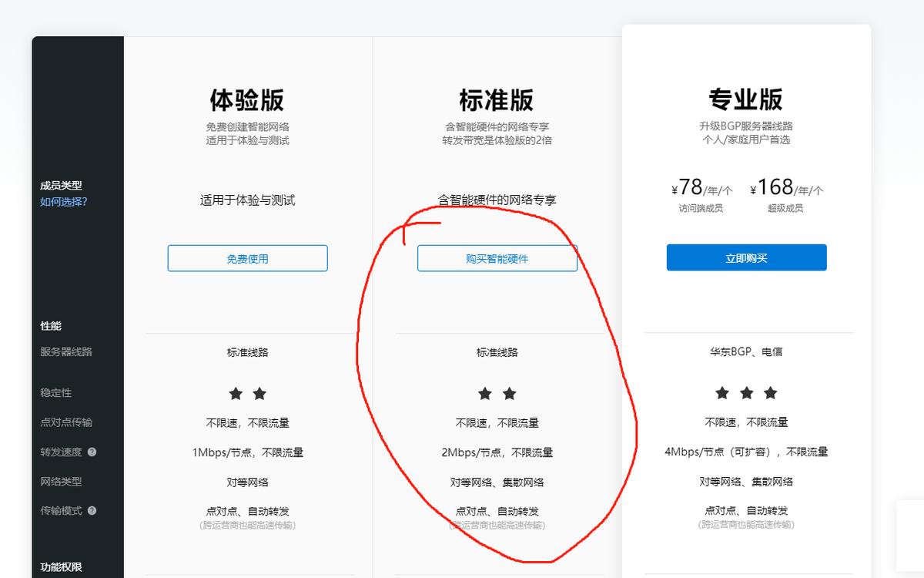Select 成员类型 in the left sidebar

53,186
